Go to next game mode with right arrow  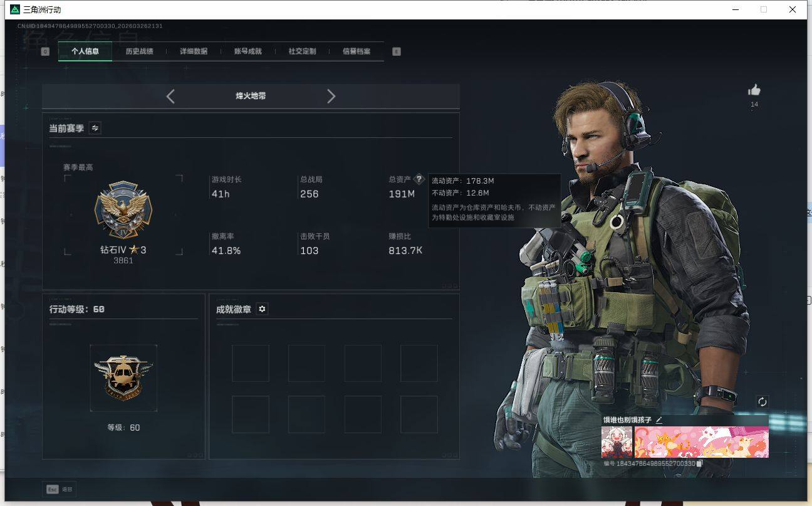[x=331, y=96]
